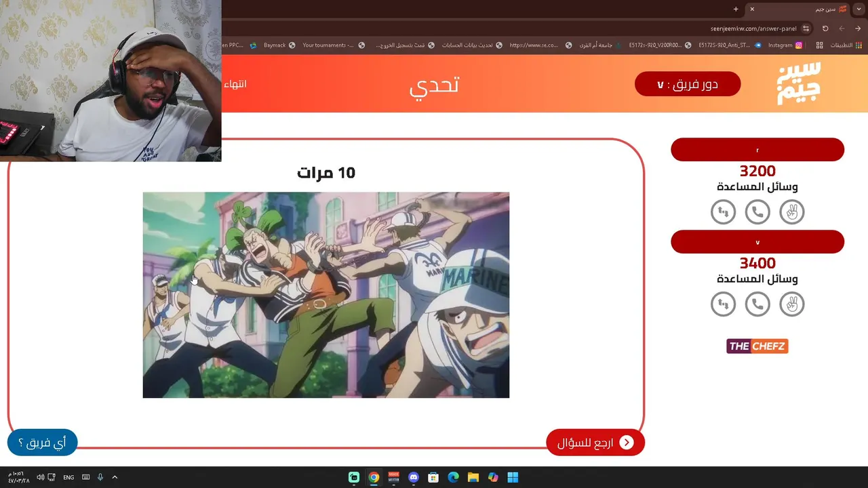The image size is (868, 488).
Task: Open Microsoft Store from the taskbar
Action: (433, 477)
